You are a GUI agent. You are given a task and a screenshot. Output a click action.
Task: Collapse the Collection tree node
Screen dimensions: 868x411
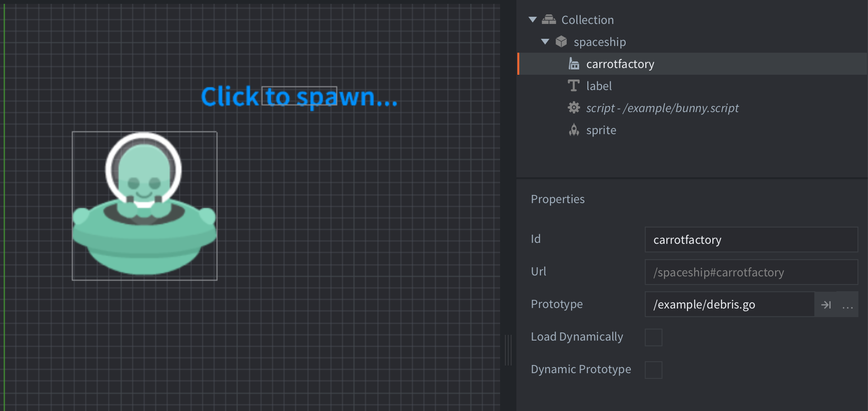(x=532, y=20)
